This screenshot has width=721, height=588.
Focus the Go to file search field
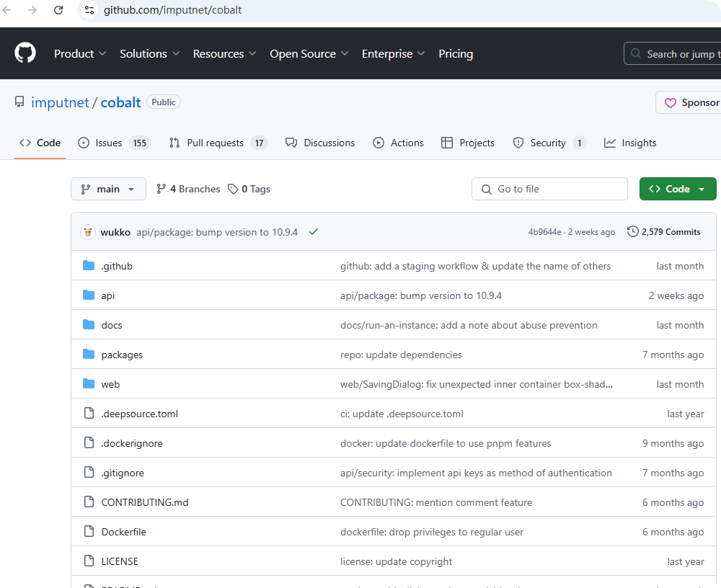pos(549,189)
